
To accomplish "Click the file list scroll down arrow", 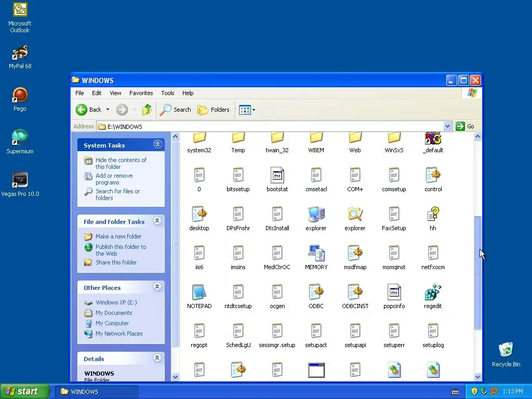I will (x=477, y=377).
